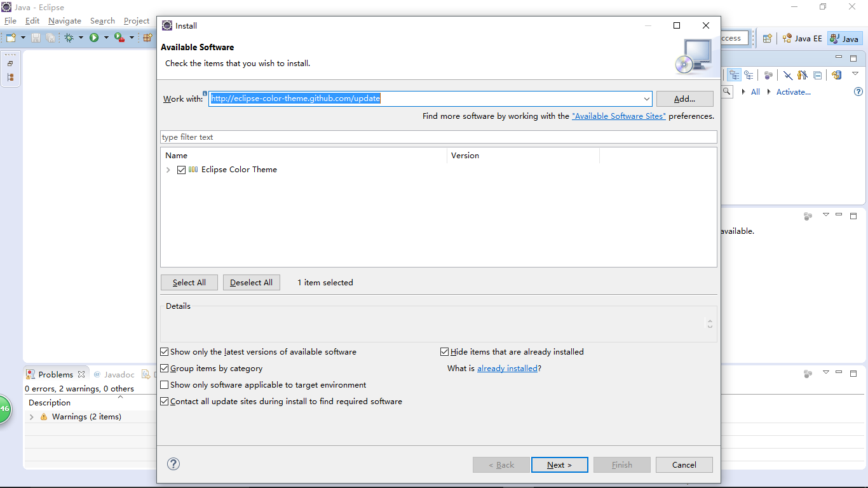Click the Install dialog title bar Eclipse icon
The height and width of the screenshot is (488, 868).
[167, 25]
